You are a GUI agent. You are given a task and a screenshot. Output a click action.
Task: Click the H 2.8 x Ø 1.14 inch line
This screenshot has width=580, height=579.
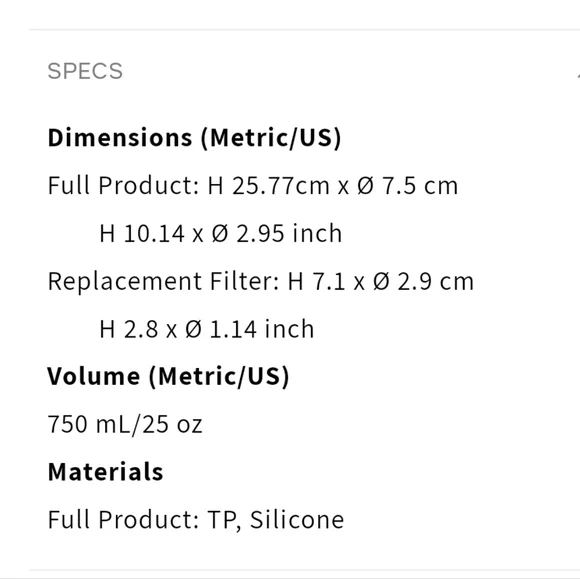(207, 329)
